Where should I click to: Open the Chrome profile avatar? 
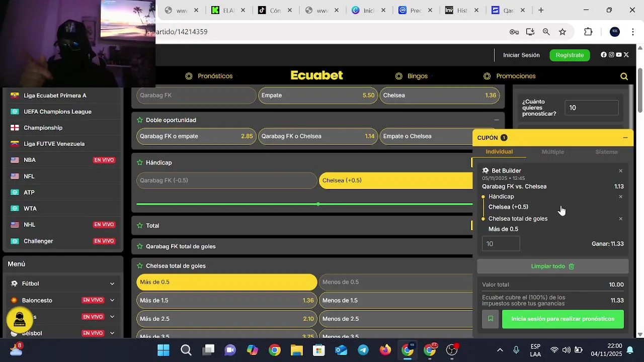(615, 32)
